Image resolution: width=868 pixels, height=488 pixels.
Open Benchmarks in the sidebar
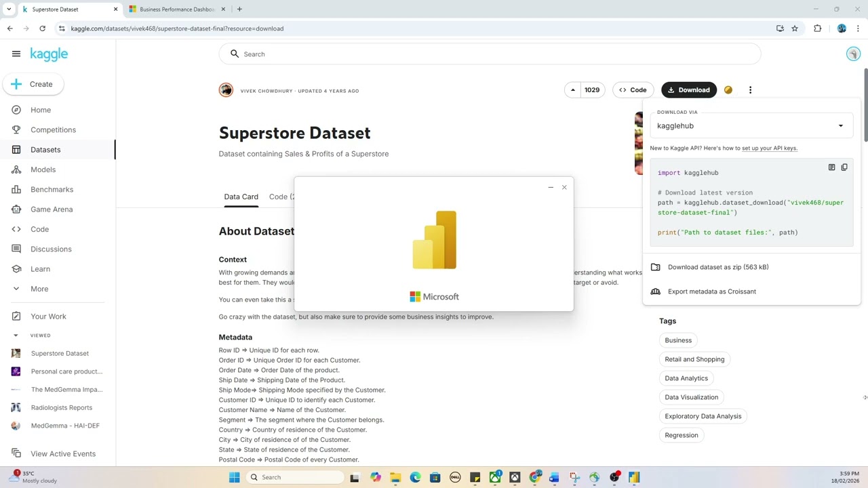pyautogui.click(x=52, y=189)
